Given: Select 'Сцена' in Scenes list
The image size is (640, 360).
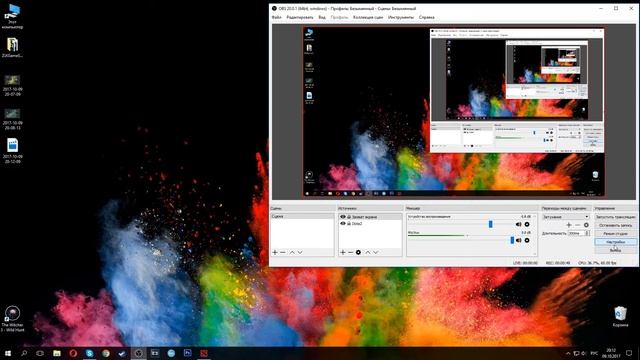Looking at the screenshot, I should [x=302, y=216].
